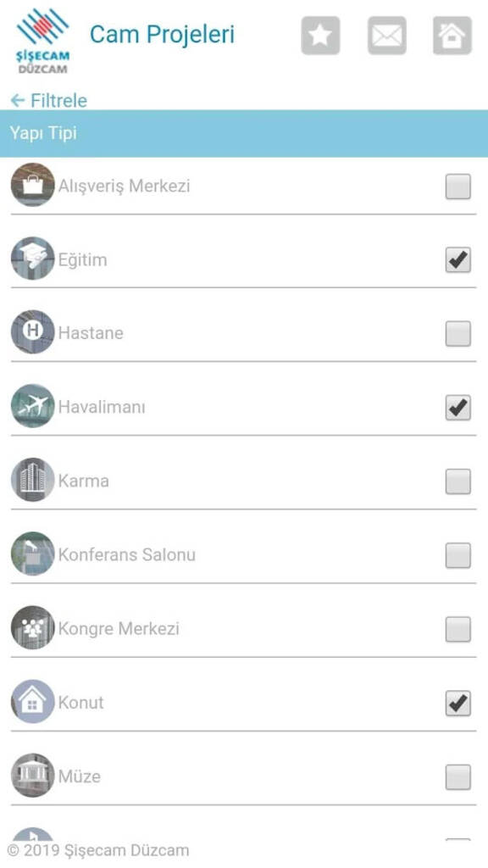Check the Alışveriş Merkezi checkbox
The image size is (488, 868).
pos(458,186)
